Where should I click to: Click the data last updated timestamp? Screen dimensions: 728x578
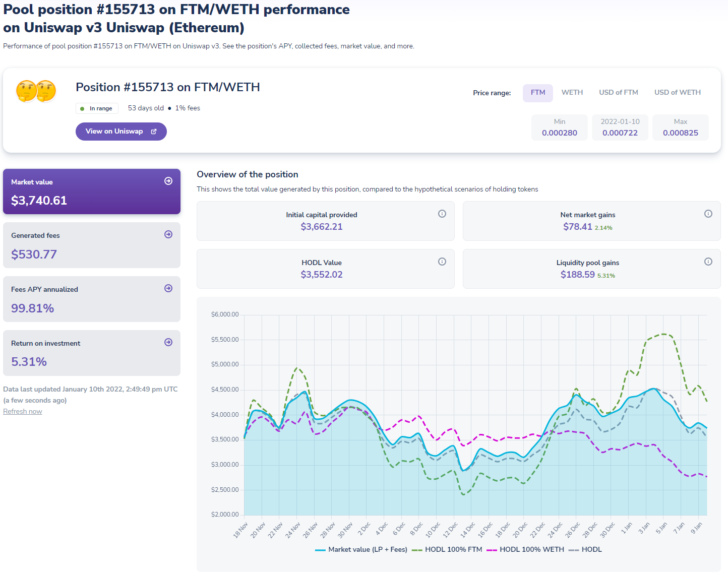pos(90,395)
